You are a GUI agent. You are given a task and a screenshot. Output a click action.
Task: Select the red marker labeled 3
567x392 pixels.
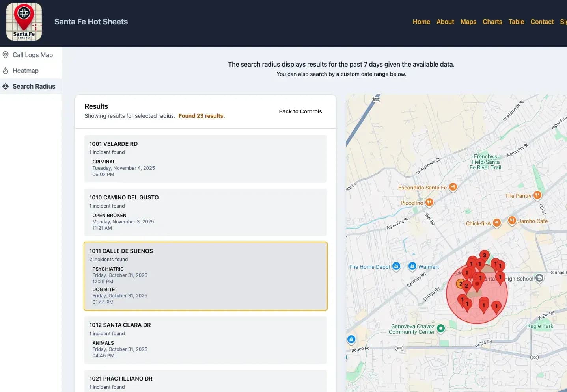(484, 255)
